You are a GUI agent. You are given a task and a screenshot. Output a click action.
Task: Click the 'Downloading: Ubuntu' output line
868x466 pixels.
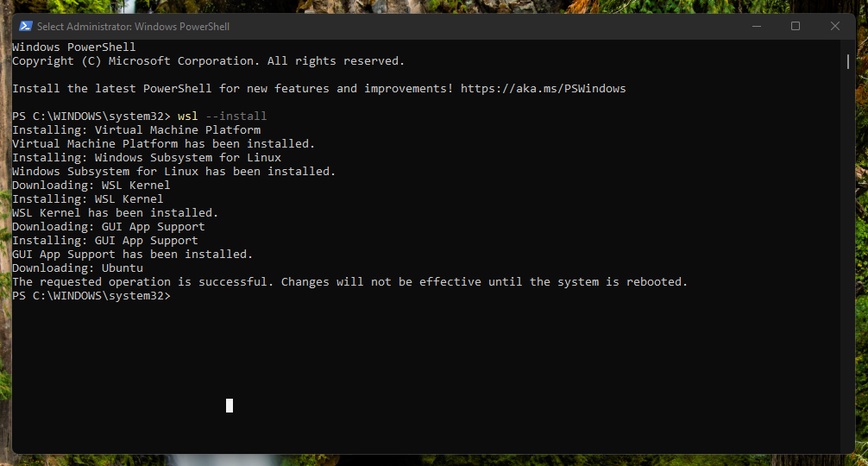(x=78, y=268)
